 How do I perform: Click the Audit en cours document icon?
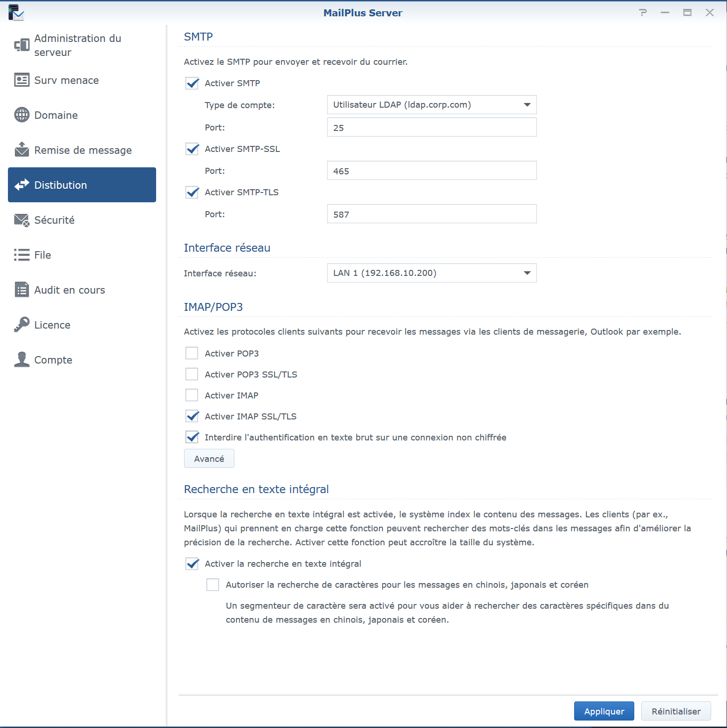click(21, 290)
